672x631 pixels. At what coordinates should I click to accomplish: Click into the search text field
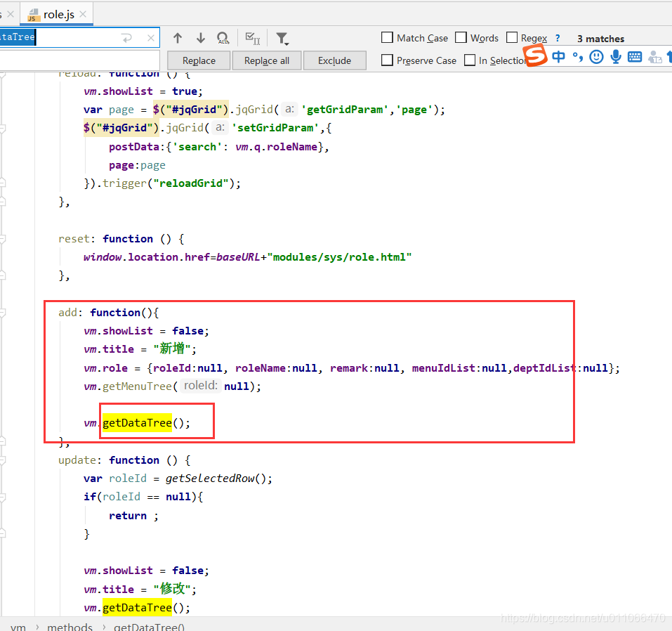point(79,38)
